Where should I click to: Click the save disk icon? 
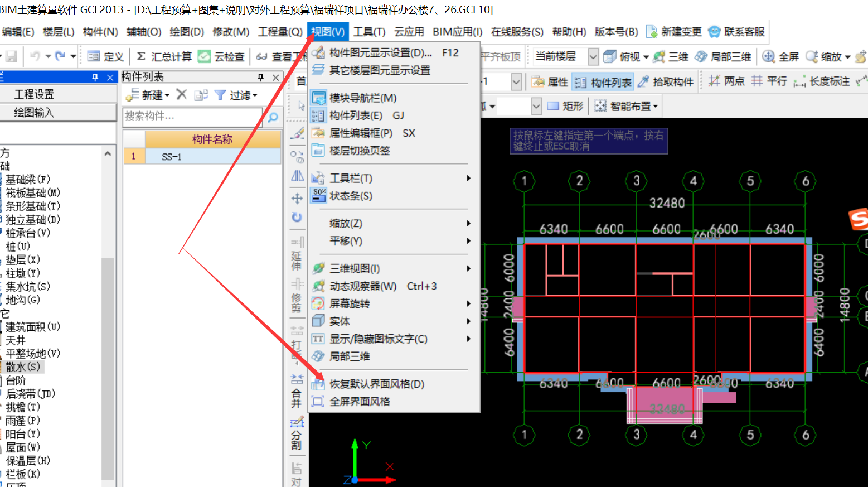[11, 56]
